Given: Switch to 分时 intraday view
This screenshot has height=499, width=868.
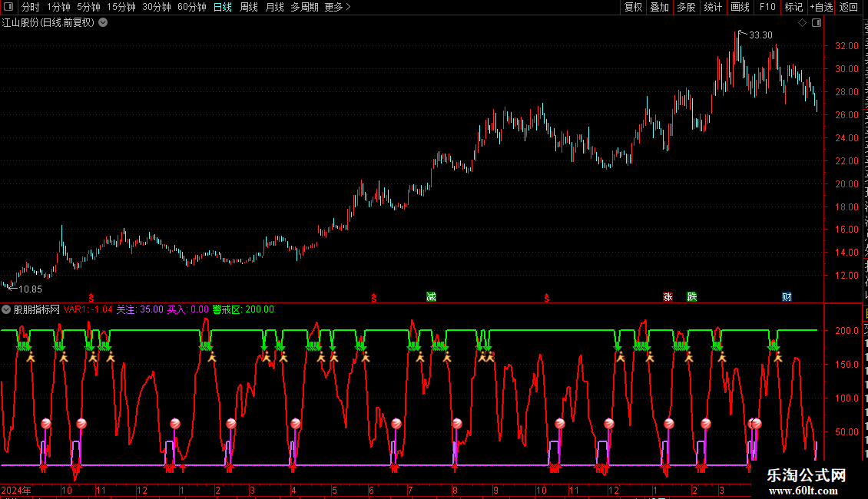Looking at the screenshot, I should point(31,7).
